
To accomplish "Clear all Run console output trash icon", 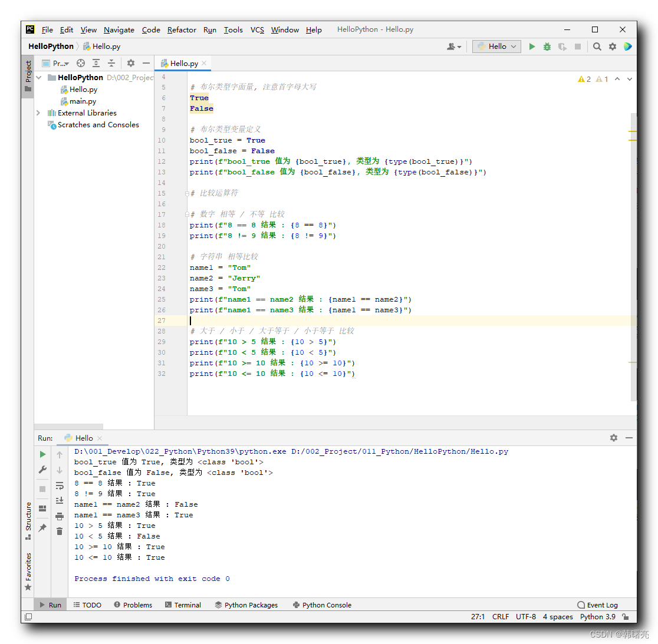I will tap(60, 531).
